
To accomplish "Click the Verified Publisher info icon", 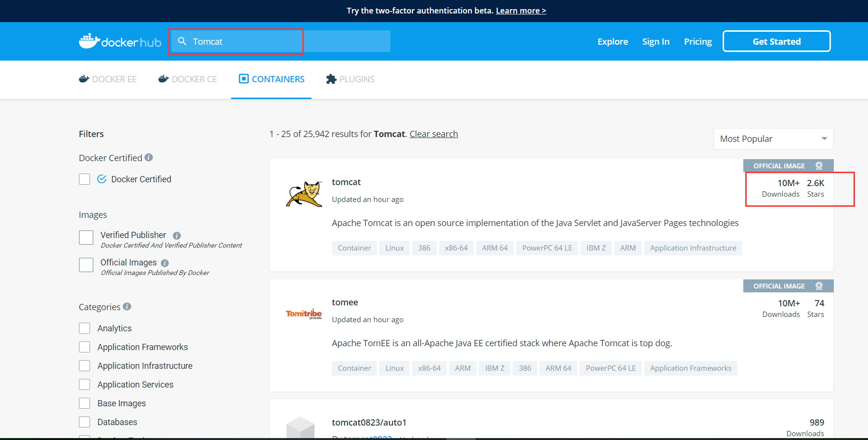I will pyautogui.click(x=177, y=236).
